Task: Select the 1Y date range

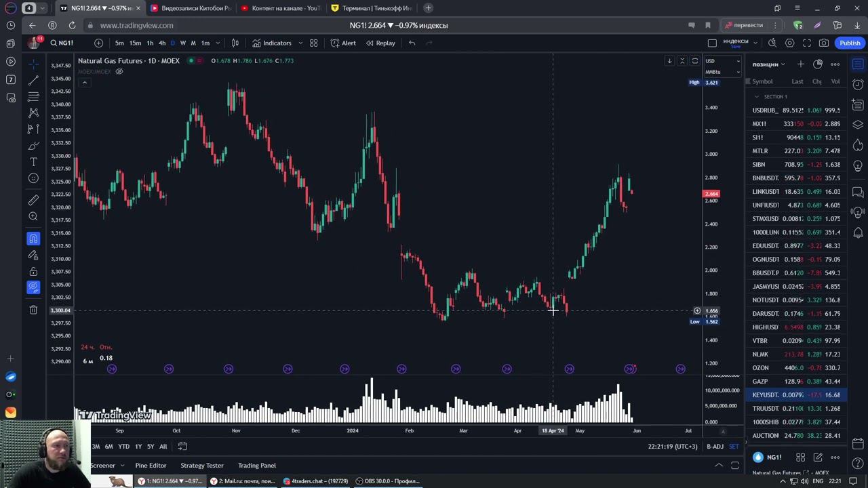Action: point(138,446)
